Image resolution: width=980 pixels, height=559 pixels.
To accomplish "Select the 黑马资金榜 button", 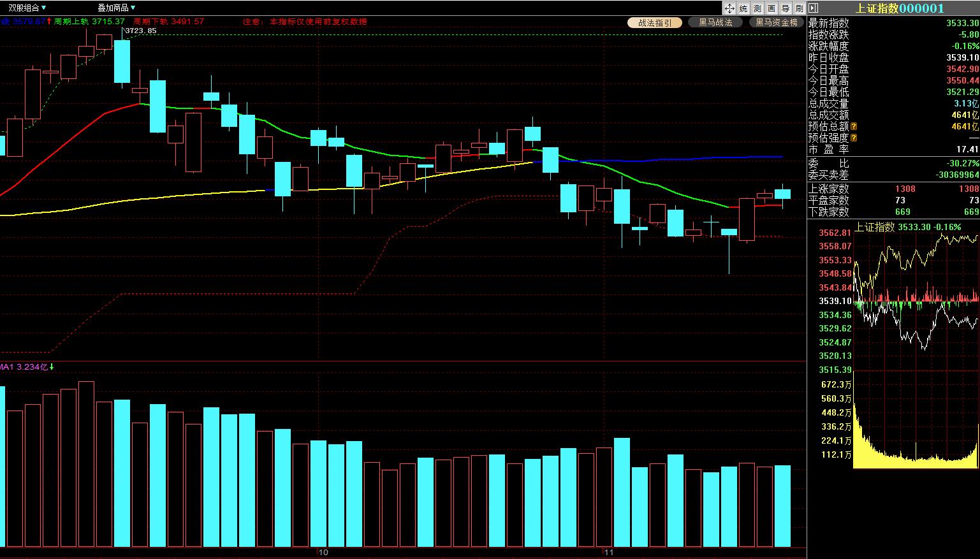I will click(x=776, y=22).
